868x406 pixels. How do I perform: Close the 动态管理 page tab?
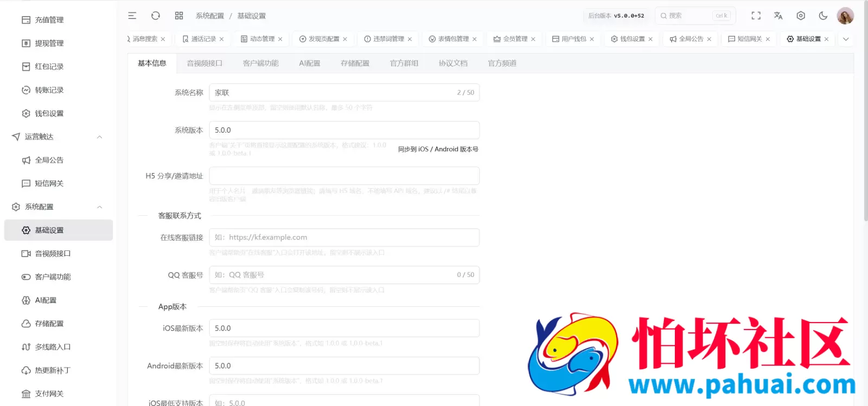click(x=280, y=39)
